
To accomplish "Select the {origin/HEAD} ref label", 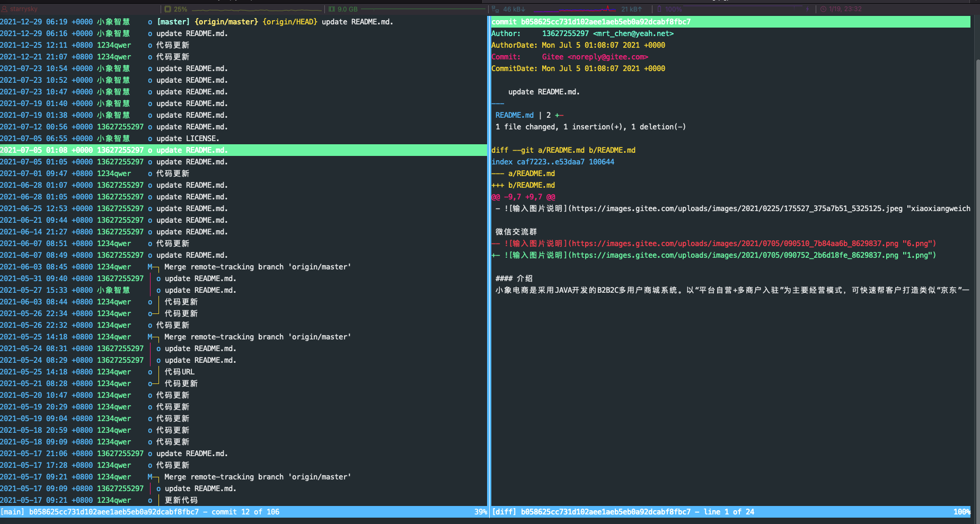I will click(x=290, y=22).
